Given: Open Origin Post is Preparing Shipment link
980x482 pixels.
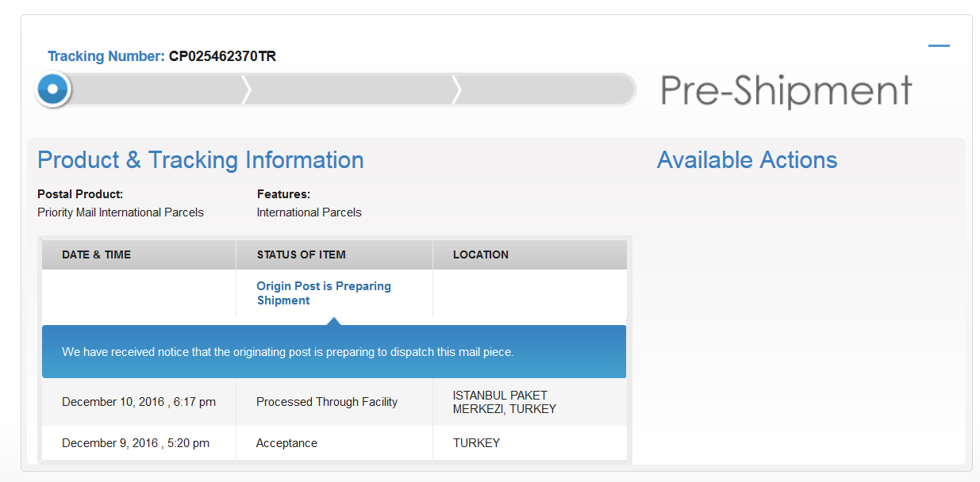Looking at the screenshot, I should (324, 293).
